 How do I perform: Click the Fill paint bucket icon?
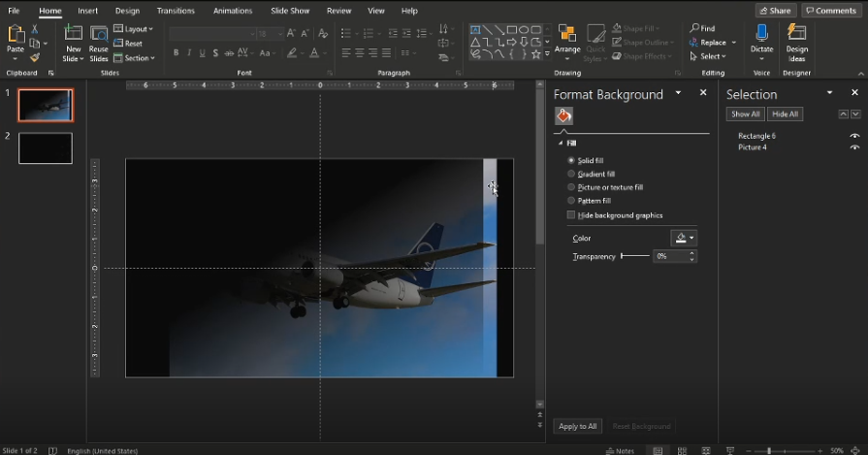click(563, 116)
